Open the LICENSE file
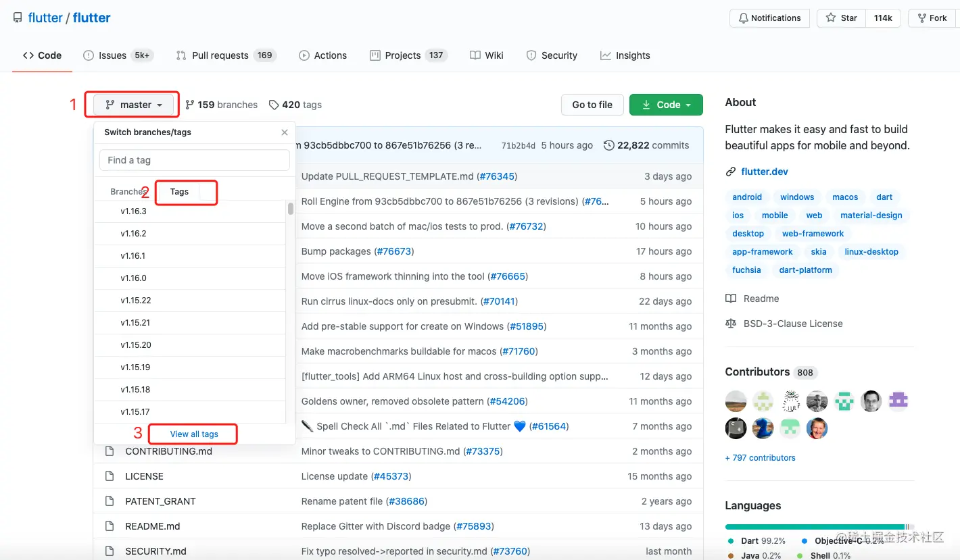This screenshot has width=960, height=560. click(x=145, y=476)
